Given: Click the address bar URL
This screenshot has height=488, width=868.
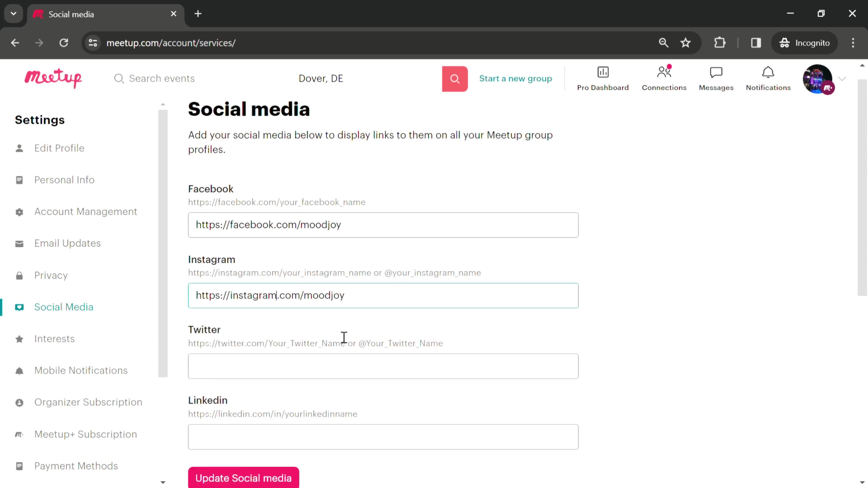Looking at the screenshot, I should click(x=171, y=43).
